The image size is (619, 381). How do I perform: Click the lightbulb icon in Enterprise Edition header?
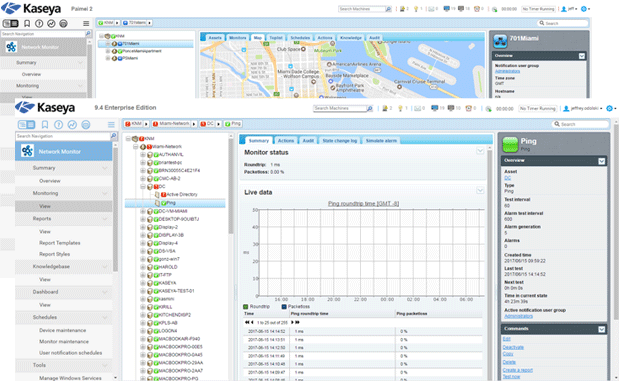coord(400,108)
